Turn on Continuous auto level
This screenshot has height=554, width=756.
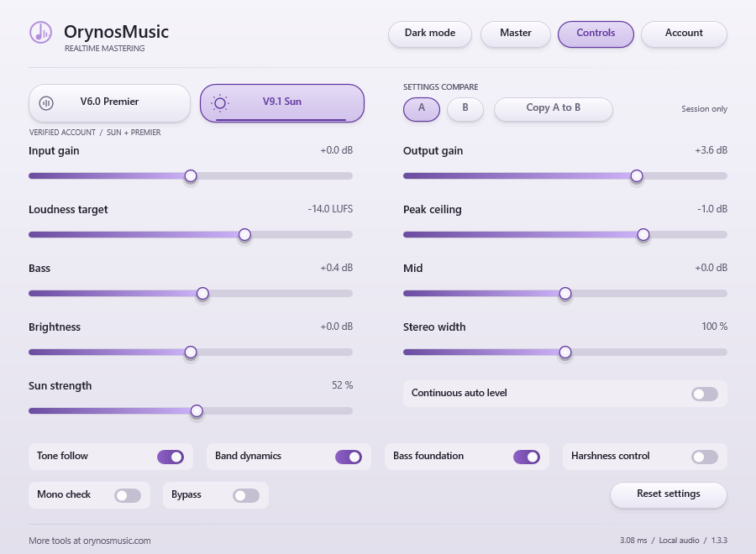[x=705, y=394]
